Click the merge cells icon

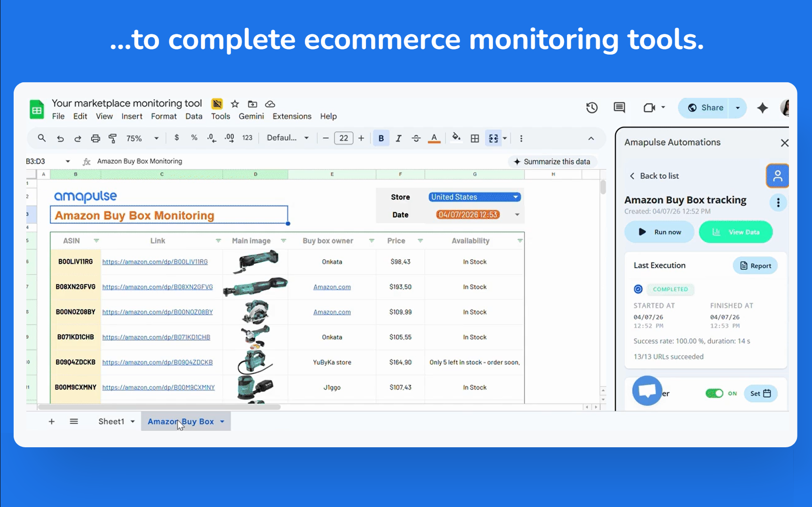493,138
